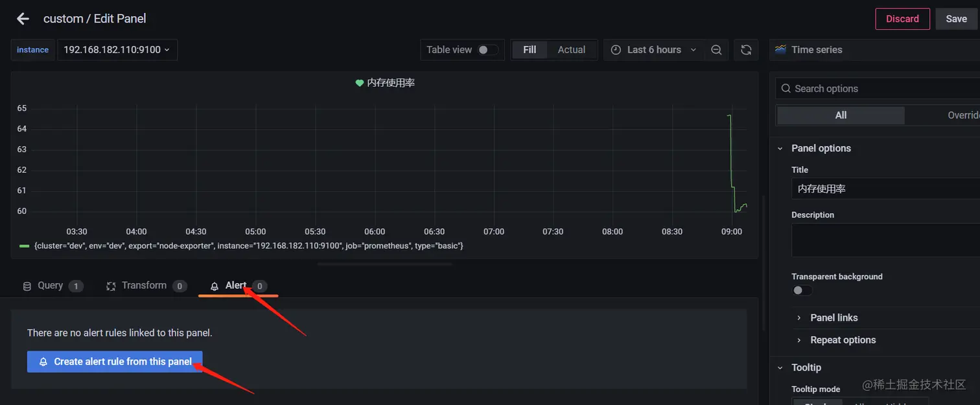Screen dimensions: 980x405
Task: Click the Time series visualization icon
Action: [x=780, y=49]
